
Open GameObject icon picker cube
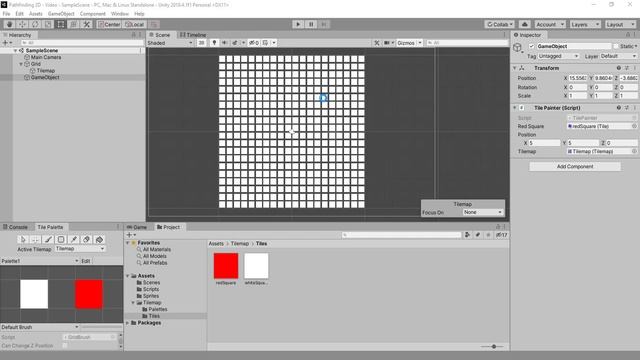coord(518,48)
